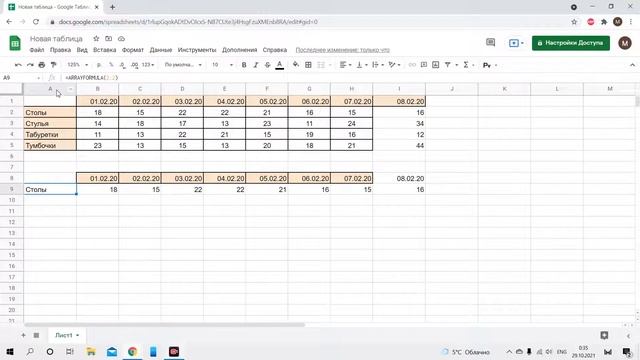Open the Правка menu

(x=60, y=50)
